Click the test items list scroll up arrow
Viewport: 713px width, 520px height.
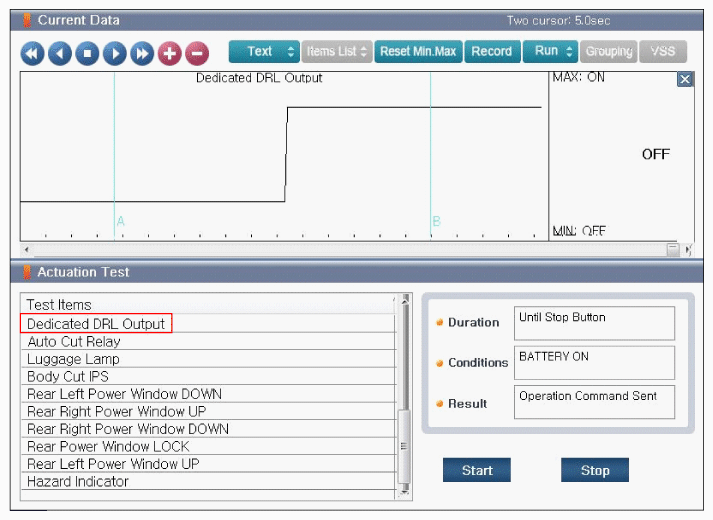(405, 299)
